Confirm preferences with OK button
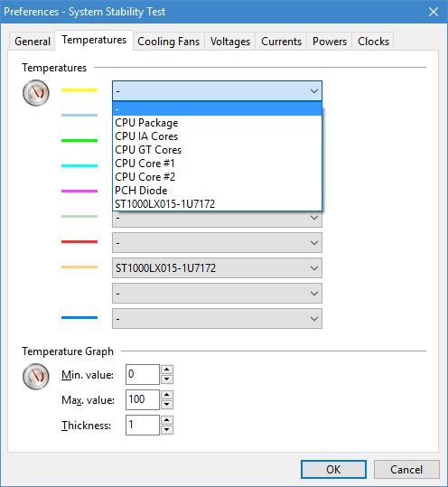 [333, 469]
